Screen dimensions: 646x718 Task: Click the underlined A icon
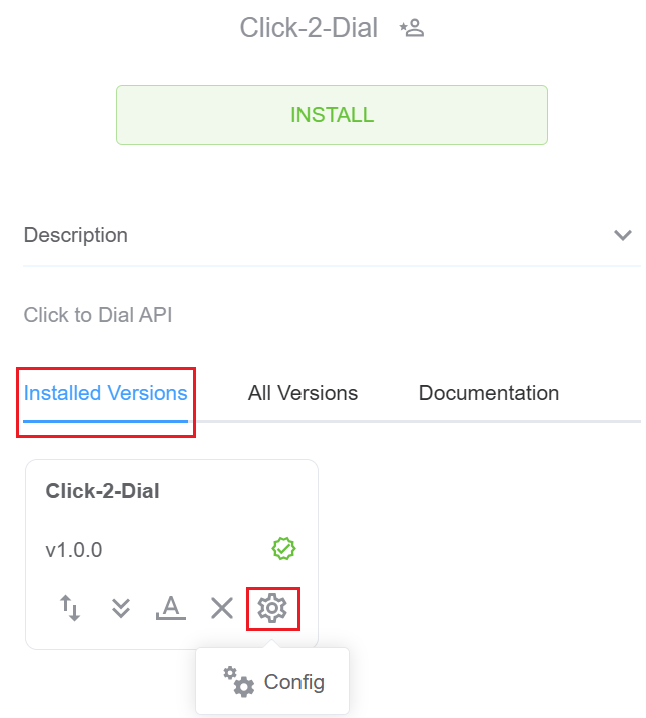171,607
